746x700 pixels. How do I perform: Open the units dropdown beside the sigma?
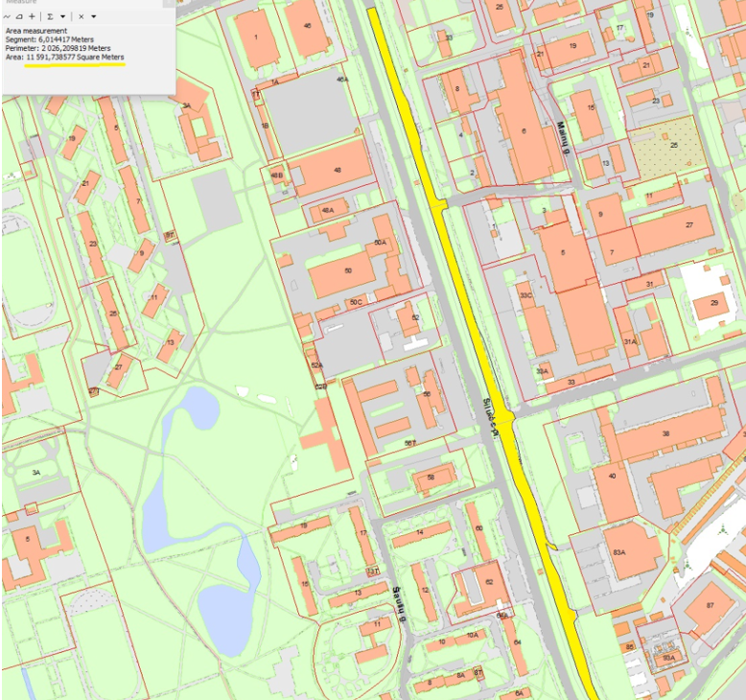point(63,16)
